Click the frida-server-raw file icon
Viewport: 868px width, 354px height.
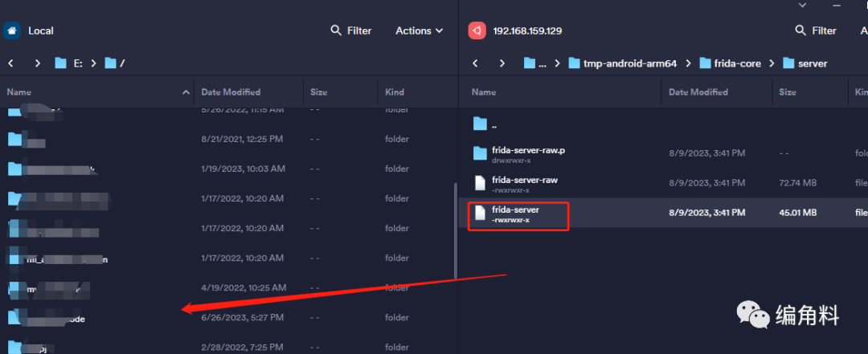coord(480,183)
